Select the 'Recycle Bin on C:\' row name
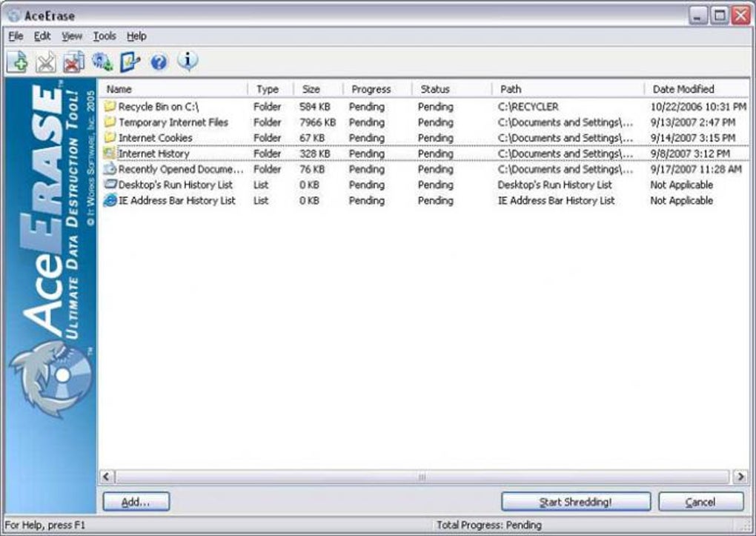Viewport: 756px width, 536px height. point(158,107)
